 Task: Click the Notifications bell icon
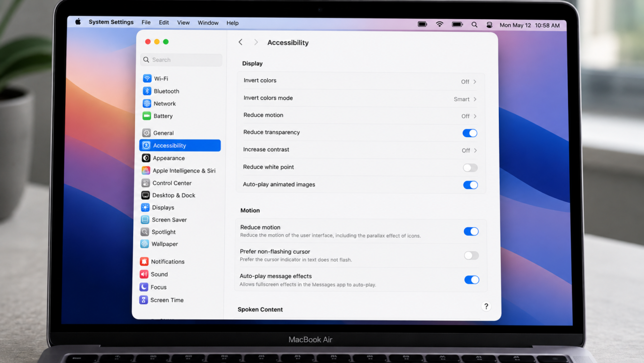click(144, 261)
